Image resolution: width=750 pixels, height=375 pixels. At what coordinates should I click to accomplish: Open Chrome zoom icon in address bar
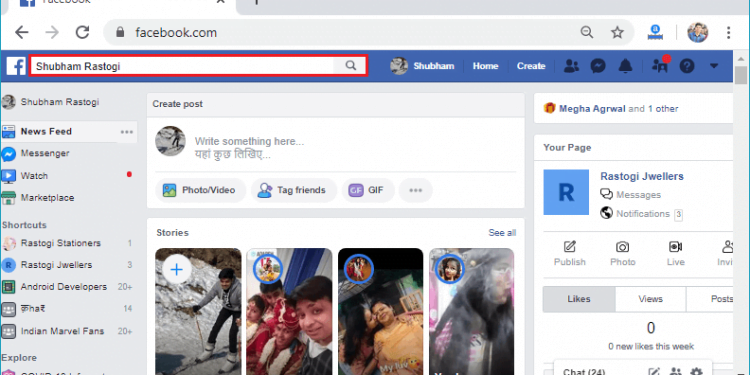point(586,33)
